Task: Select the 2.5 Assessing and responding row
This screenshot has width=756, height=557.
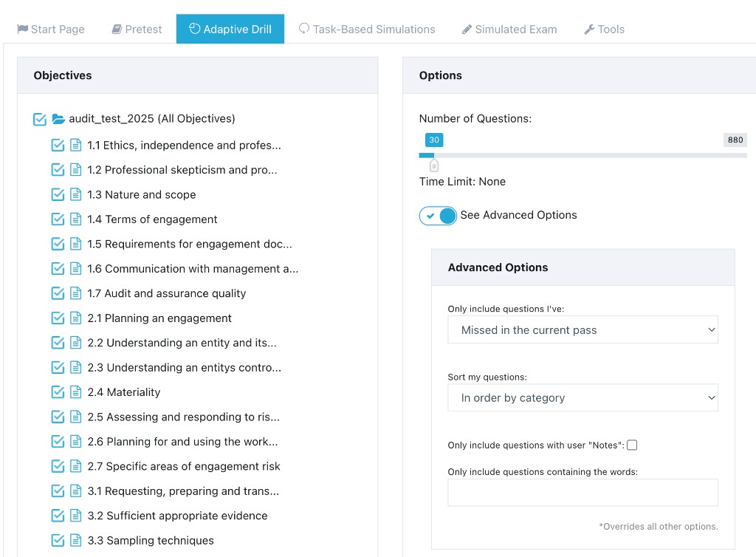Action: tap(183, 417)
